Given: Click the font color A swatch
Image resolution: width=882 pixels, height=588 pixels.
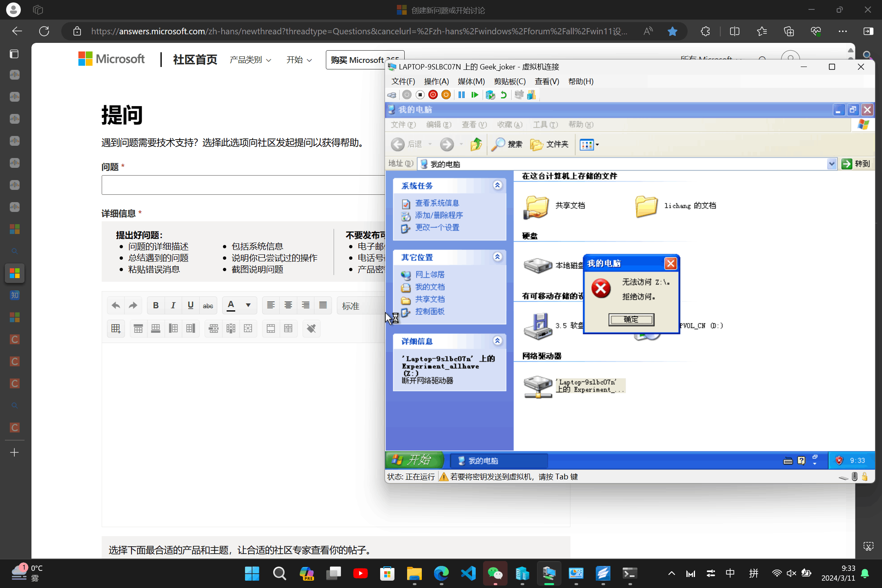Looking at the screenshot, I should pyautogui.click(x=231, y=305).
